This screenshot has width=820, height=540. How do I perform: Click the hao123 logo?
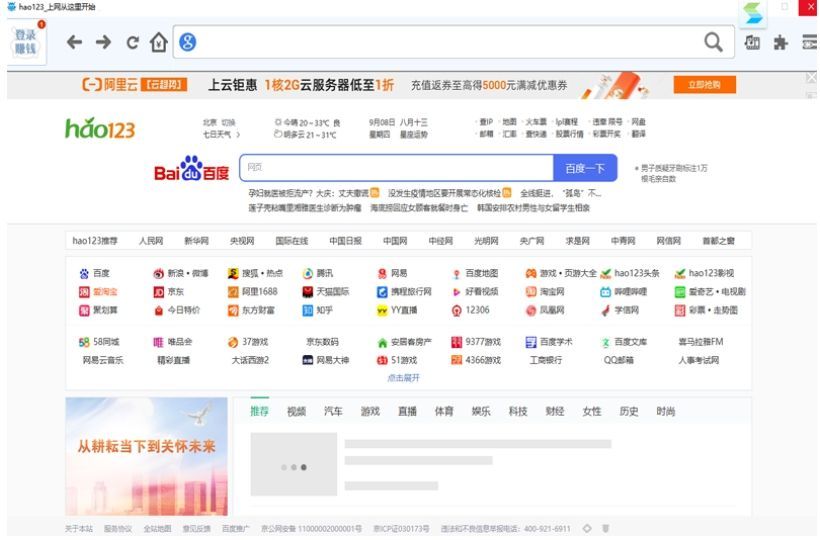[x=100, y=128]
